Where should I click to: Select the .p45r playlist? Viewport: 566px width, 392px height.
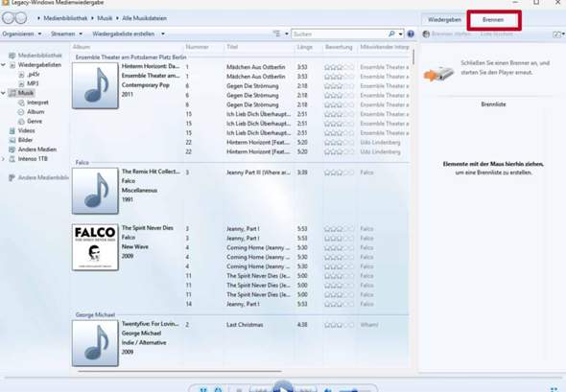(34, 75)
